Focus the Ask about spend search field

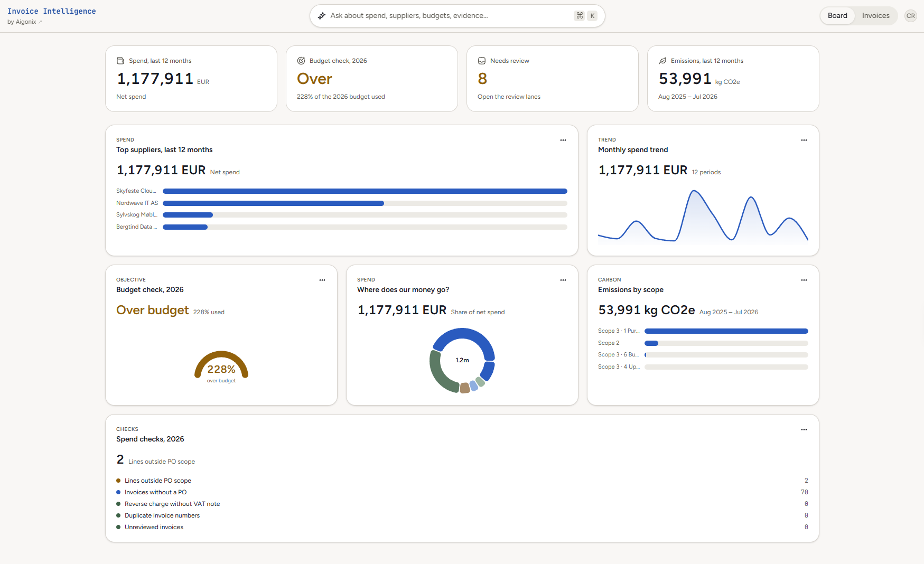click(457, 16)
